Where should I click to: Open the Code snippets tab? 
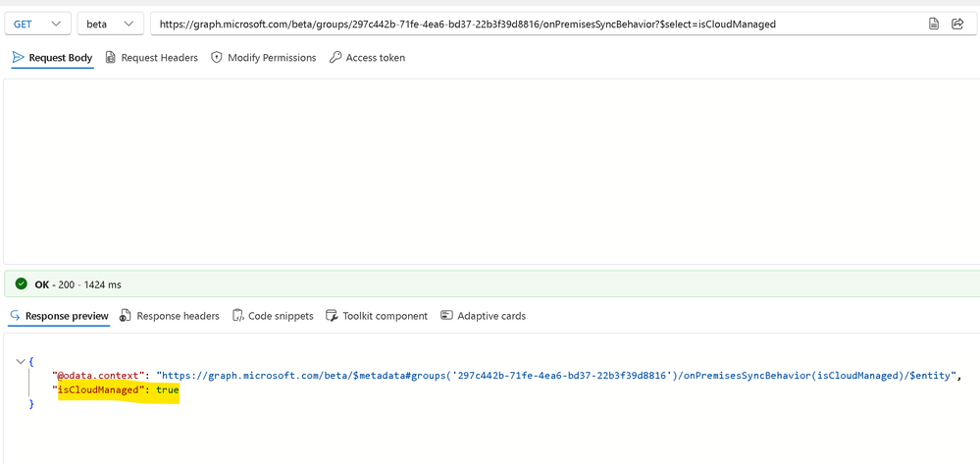tap(273, 316)
